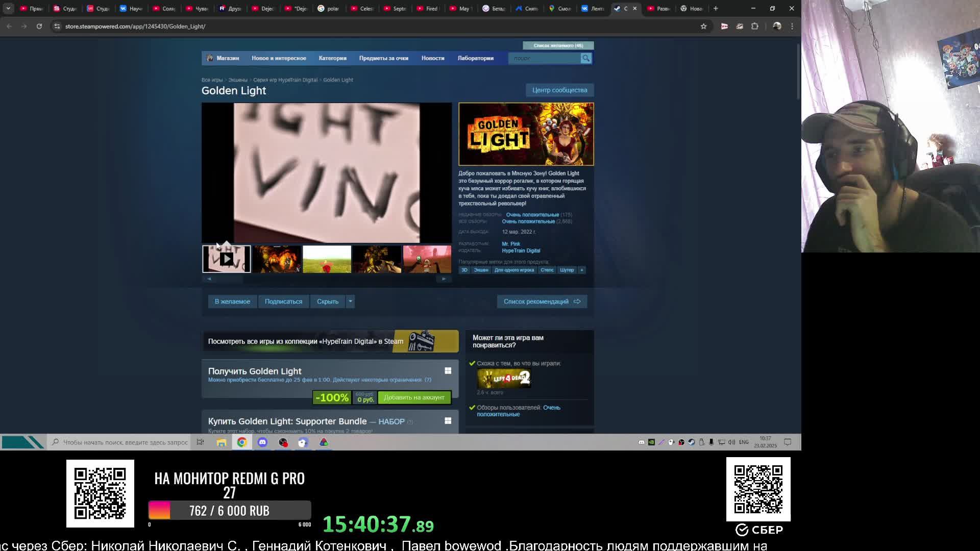The height and width of the screenshot is (551, 980).
Task: Bookmark page with the star icon
Action: 703,26
